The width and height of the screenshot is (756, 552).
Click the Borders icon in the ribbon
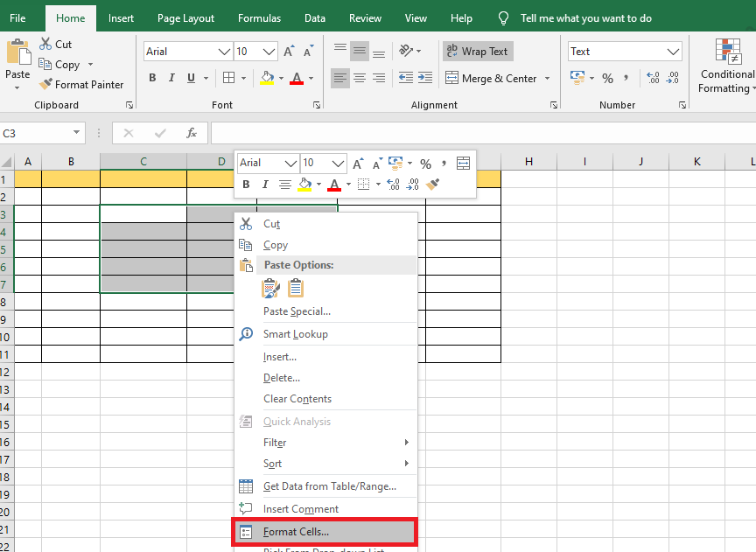[x=227, y=78]
